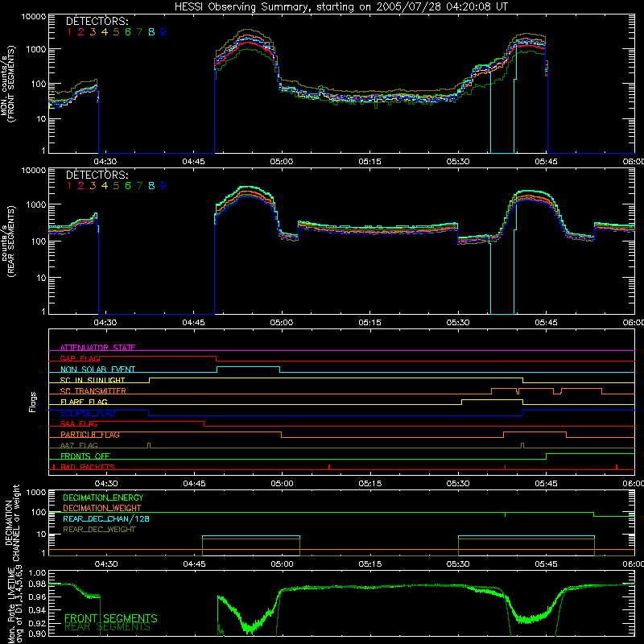Click the last BAD_PACKETS tick marker

[x=617, y=467]
